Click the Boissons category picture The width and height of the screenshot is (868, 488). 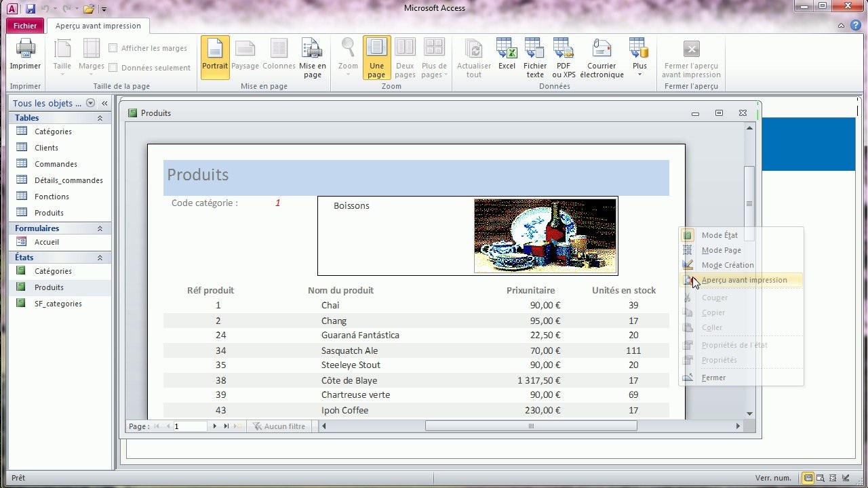(x=545, y=236)
